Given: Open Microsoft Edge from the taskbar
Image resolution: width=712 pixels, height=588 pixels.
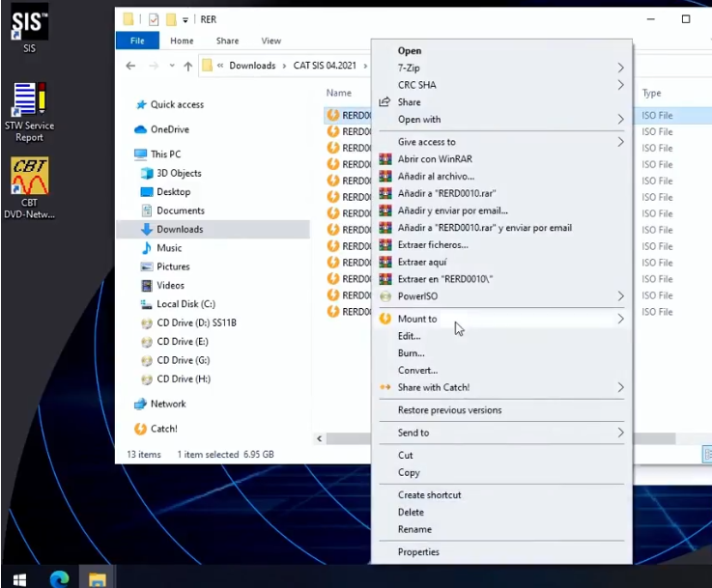Looking at the screenshot, I should (x=59, y=579).
